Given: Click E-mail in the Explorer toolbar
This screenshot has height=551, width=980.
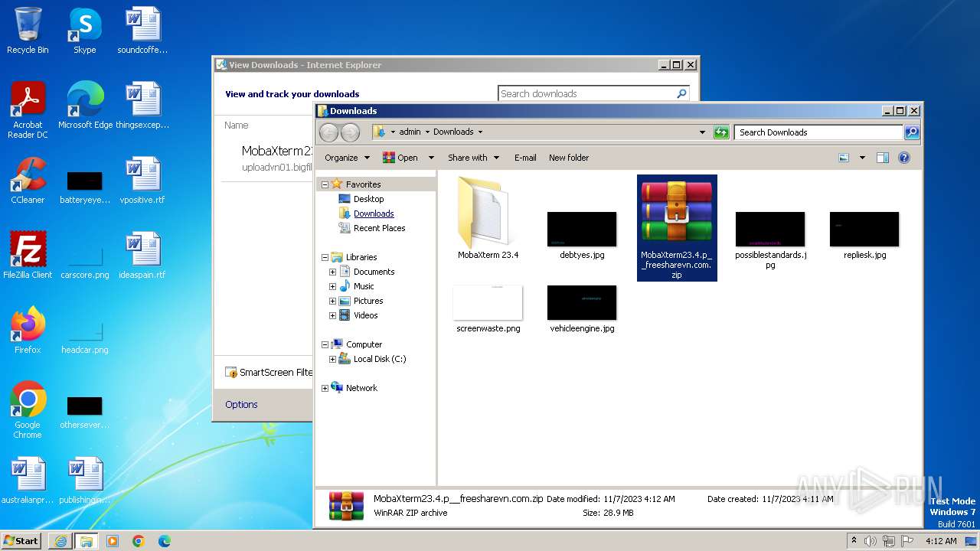Looking at the screenshot, I should click(x=525, y=158).
